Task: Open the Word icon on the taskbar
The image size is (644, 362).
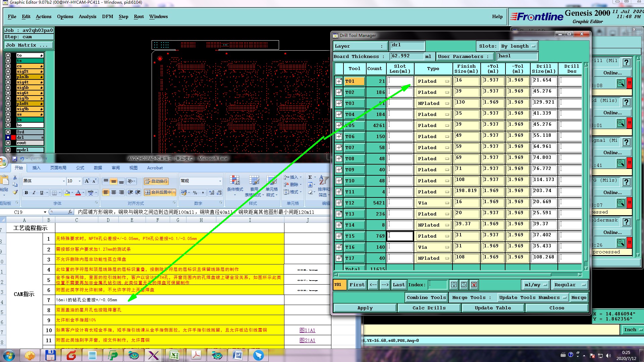Action: tap(237, 355)
